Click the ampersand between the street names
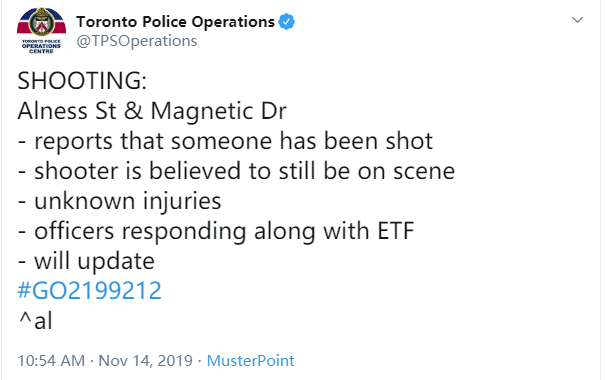Screen dimensions: 605x380 point(134,111)
